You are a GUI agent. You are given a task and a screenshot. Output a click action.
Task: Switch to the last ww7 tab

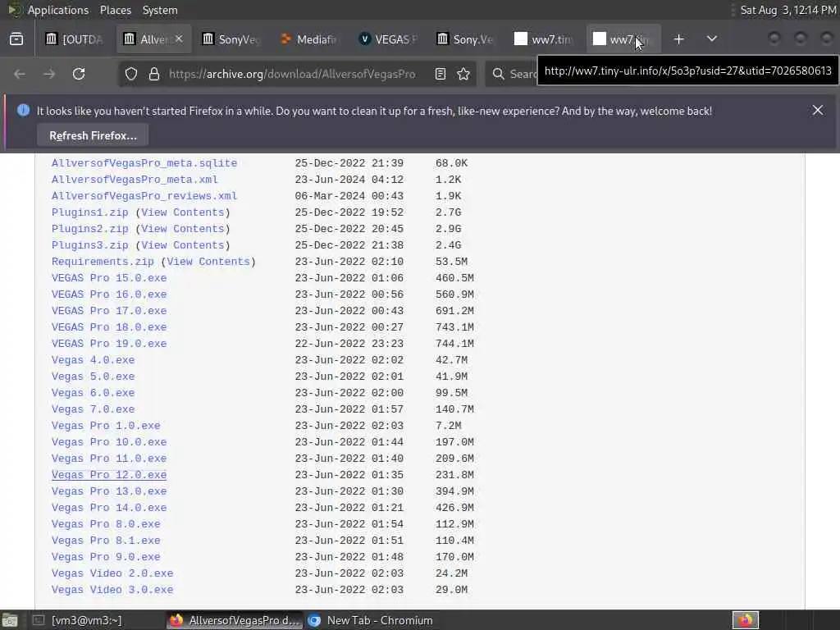coord(622,39)
